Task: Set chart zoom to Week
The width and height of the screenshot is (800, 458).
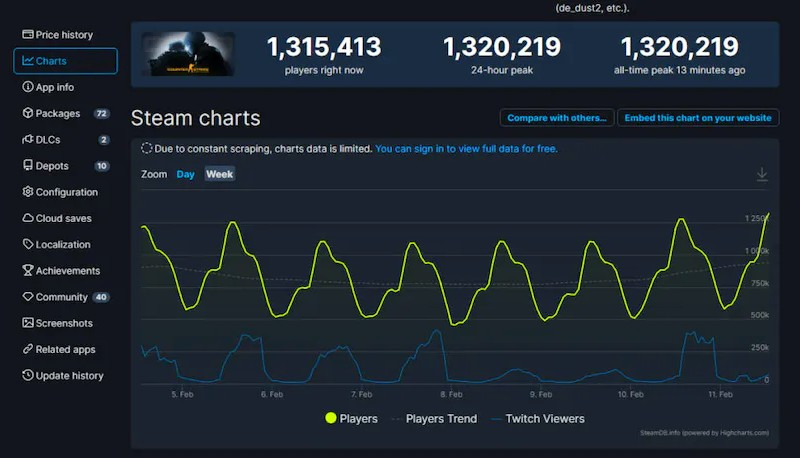Action: pyautogui.click(x=219, y=174)
